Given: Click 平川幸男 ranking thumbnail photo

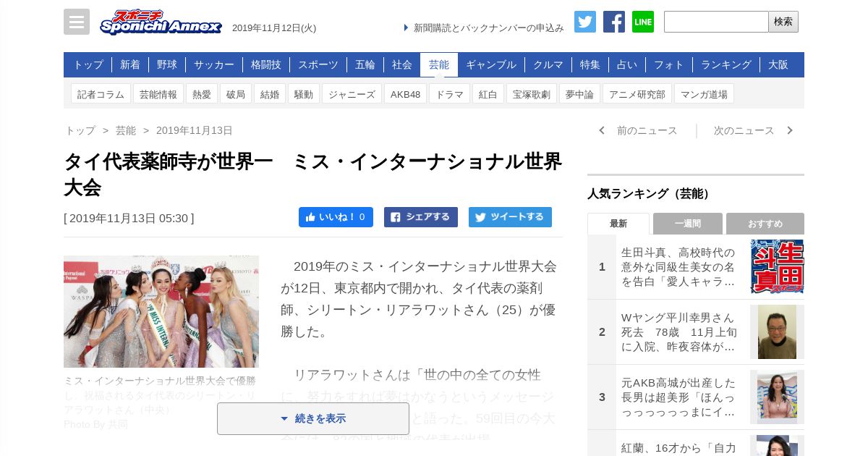Looking at the screenshot, I should coord(777,332).
